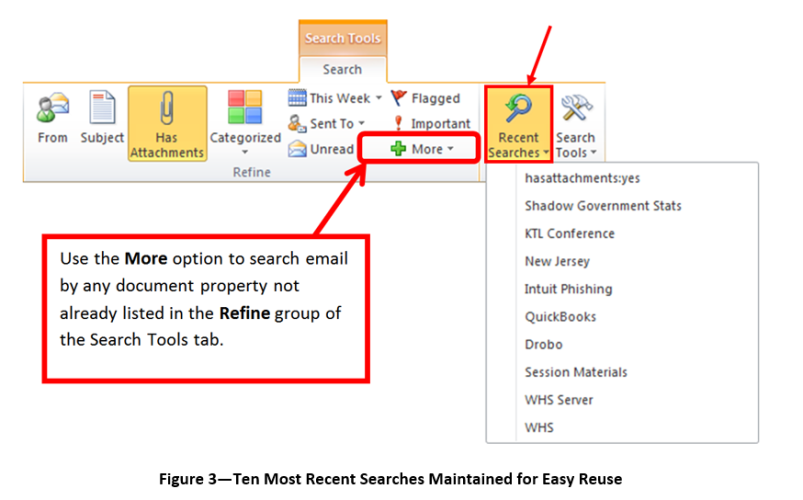
Task: Toggle the Unread envelope filter
Action: (x=321, y=149)
